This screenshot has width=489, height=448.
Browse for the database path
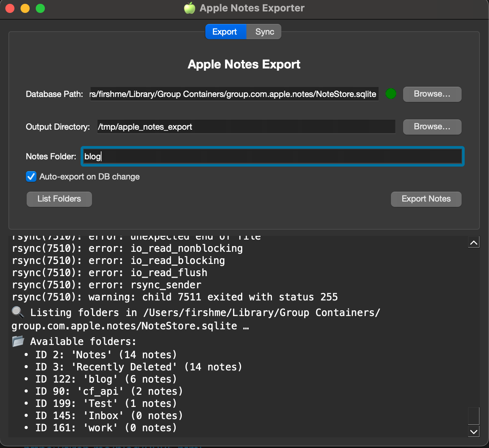432,94
